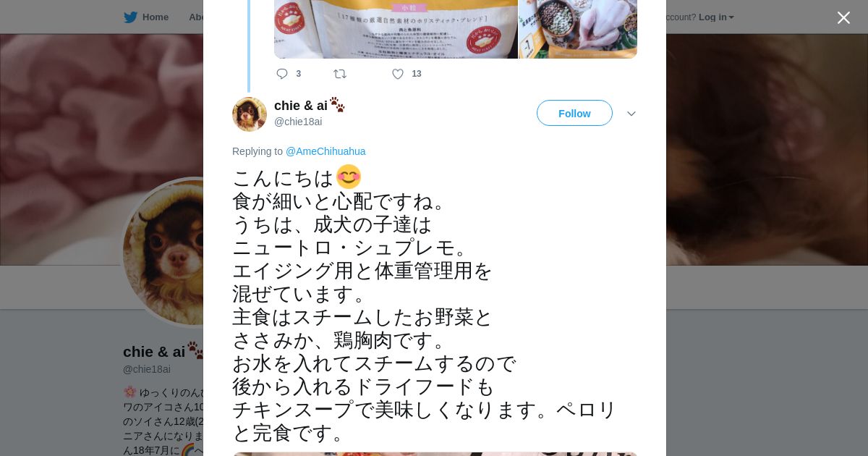The width and height of the screenshot is (868, 456).
Task: Close the tweet overlay with X
Action: (843, 17)
